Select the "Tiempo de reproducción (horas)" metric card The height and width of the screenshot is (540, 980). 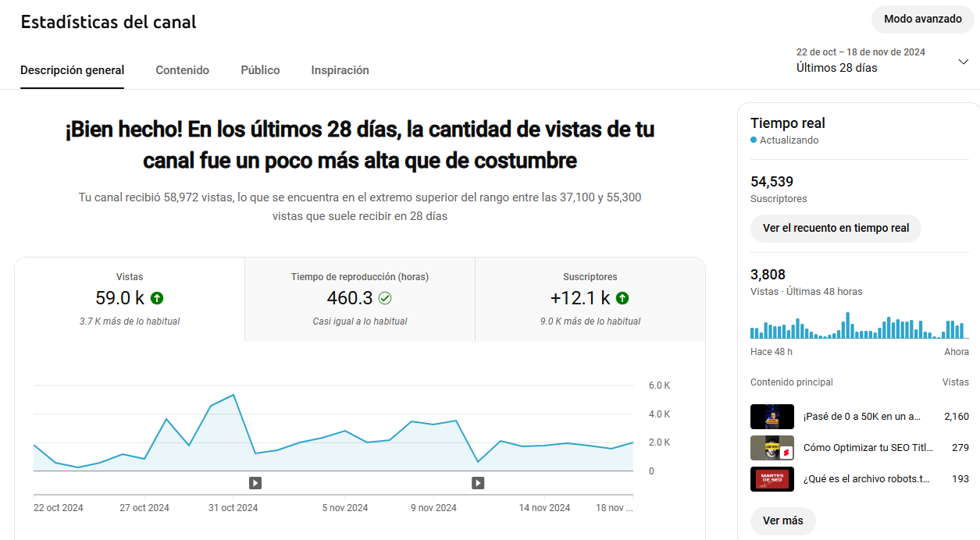click(359, 300)
